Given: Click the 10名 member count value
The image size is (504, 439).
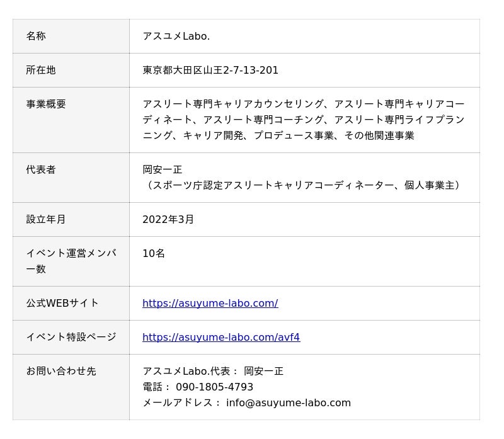Looking at the screenshot, I should pyautogui.click(x=153, y=253).
